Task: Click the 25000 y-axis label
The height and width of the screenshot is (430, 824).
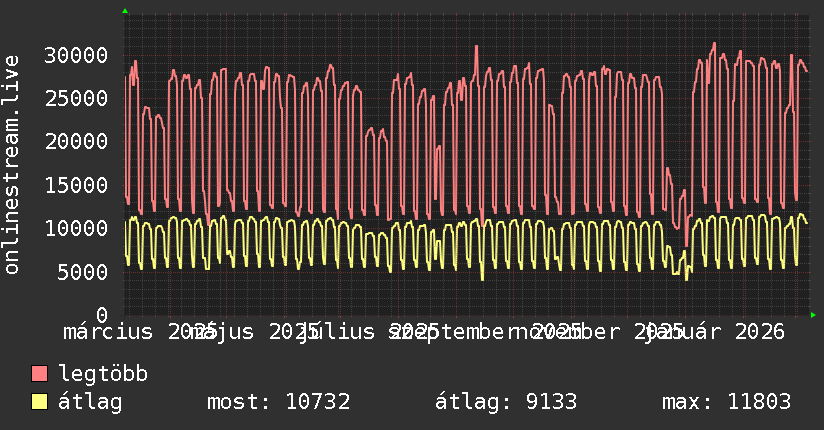Action: tap(76, 98)
